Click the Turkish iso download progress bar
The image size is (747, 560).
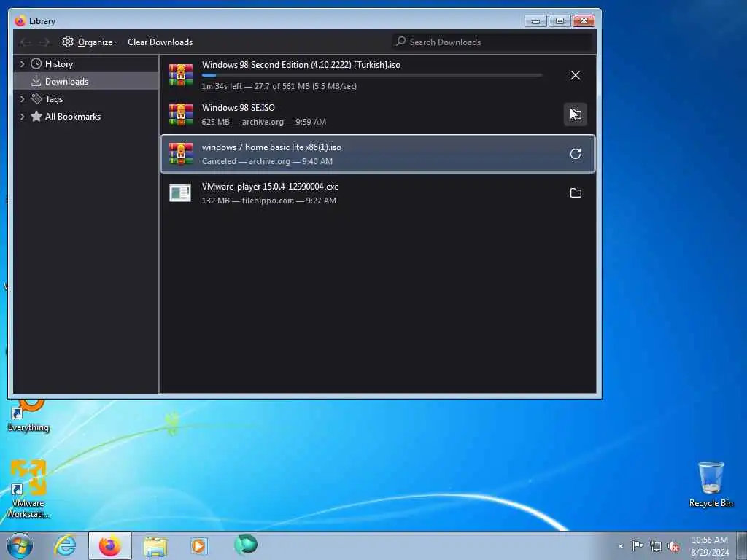click(371, 75)
